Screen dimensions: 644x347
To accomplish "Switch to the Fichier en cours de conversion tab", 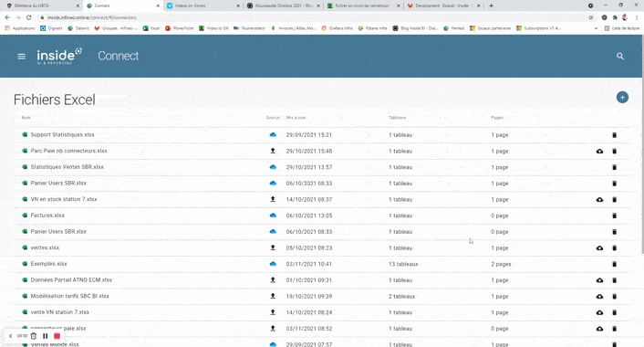I will 363,5.
